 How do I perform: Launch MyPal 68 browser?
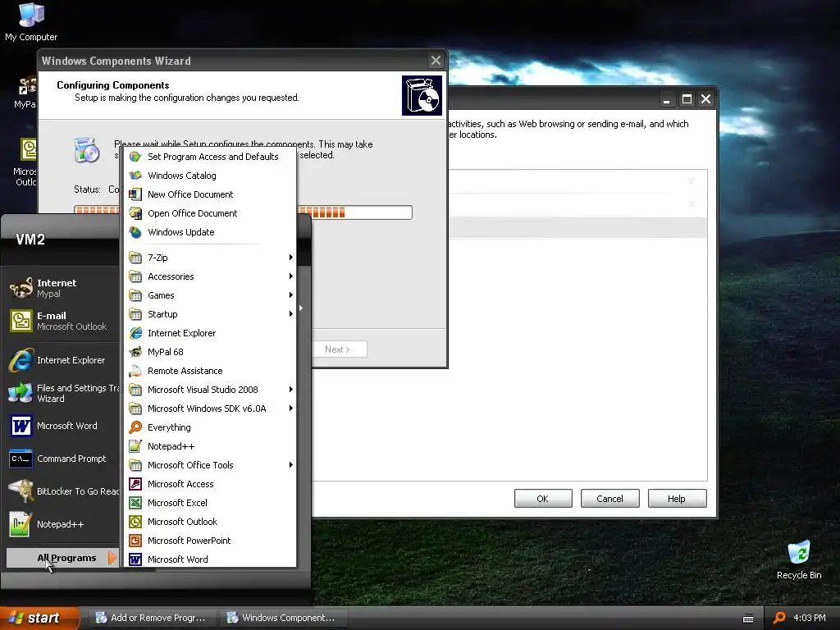click(x=210, y=351)
